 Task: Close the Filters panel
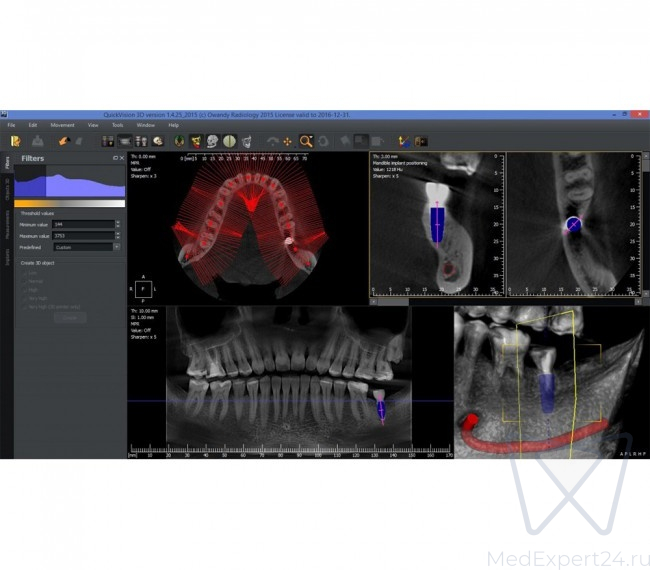122,158
